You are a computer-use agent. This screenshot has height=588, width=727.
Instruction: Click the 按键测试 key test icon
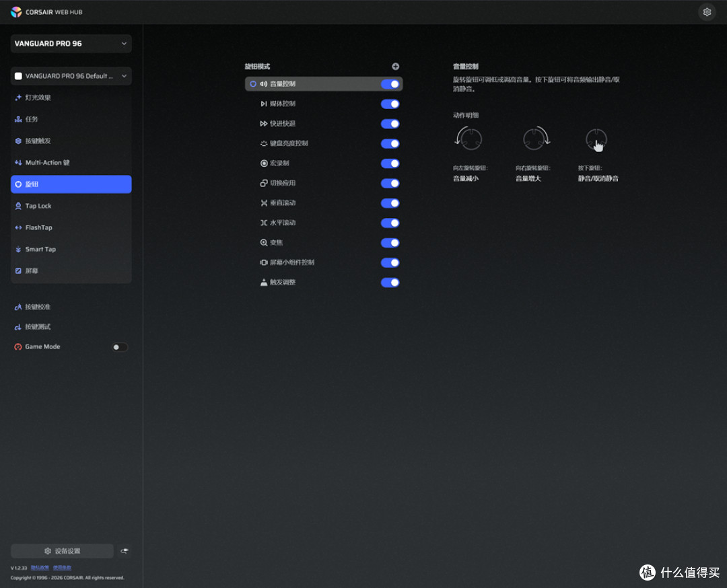(18, 327)
